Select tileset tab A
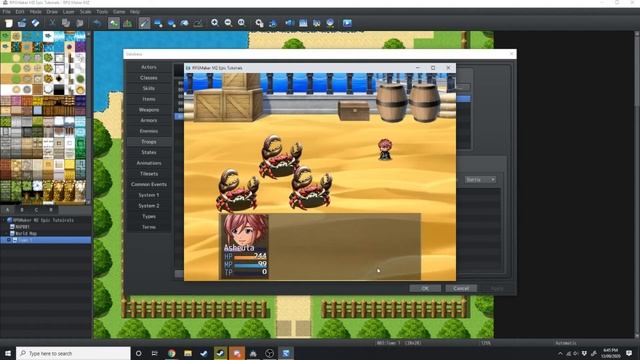640x360 pixels. pyautogui.click(x=8, y=210)
